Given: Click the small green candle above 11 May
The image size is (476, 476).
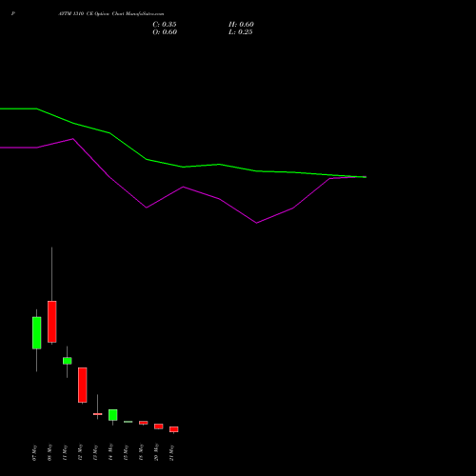Looking at the screenshot, I should pos(68,361).
